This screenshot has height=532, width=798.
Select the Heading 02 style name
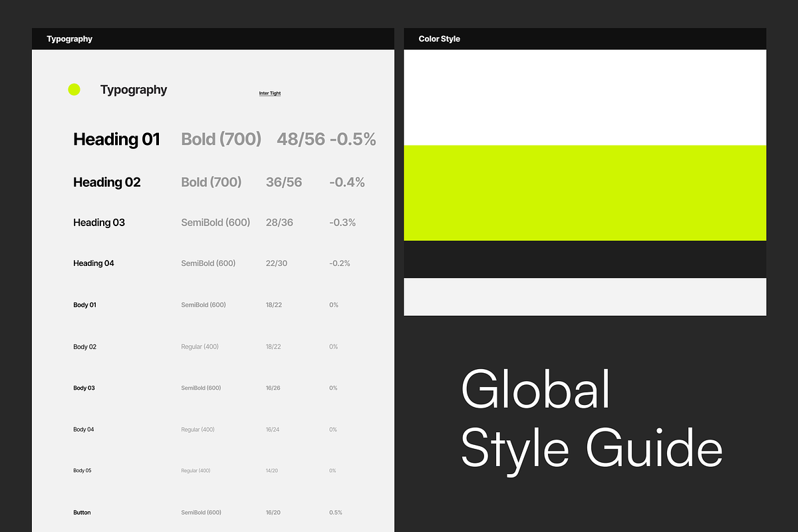click(107, 182)
